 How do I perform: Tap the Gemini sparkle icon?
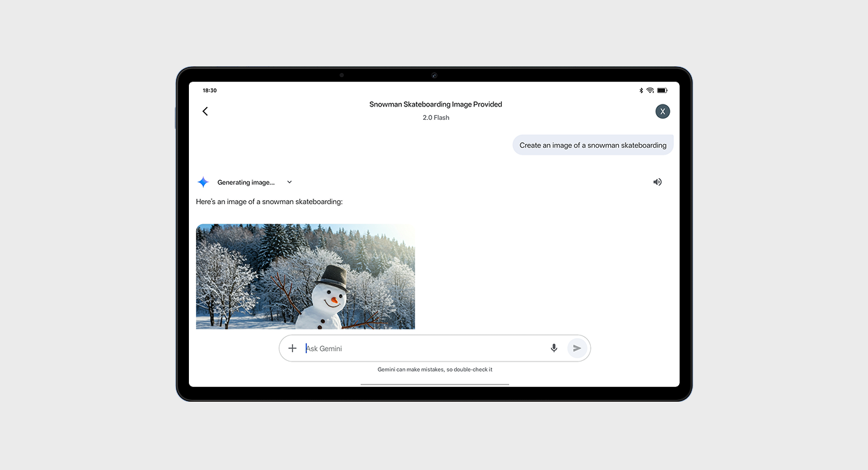(203, 181)
